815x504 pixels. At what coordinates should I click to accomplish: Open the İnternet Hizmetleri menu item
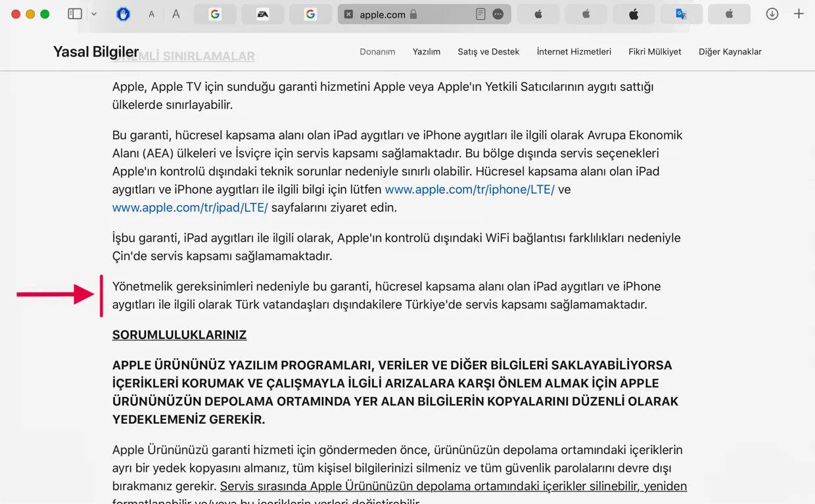point(574,51)
